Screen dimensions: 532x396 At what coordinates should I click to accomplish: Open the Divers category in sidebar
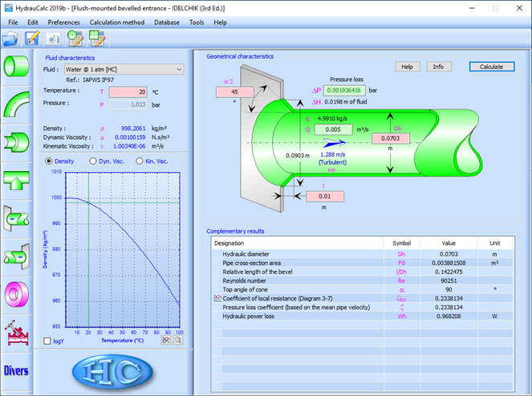coord(16,370)
